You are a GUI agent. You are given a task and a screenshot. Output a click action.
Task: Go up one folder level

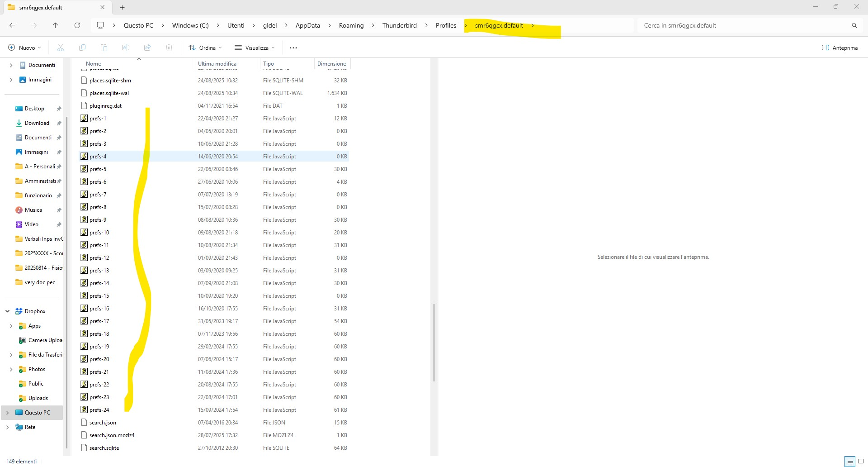[x=56, y=25]
